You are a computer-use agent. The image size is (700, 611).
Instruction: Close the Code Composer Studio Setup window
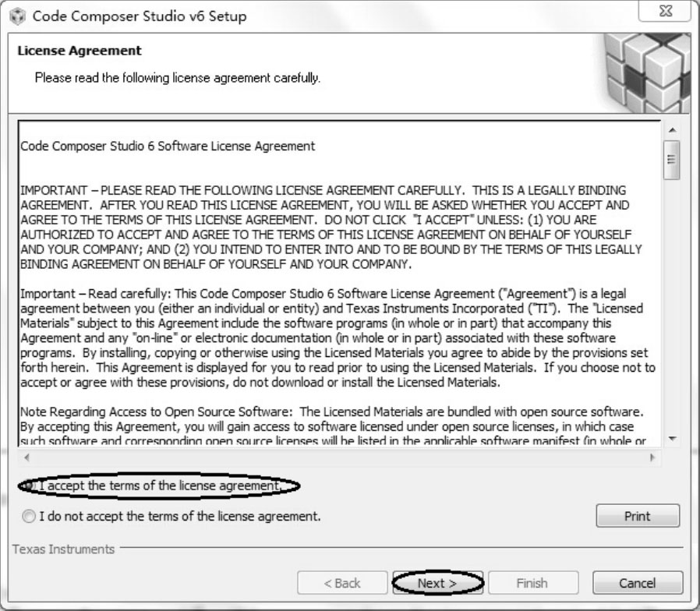pyautogui.click(x=665, y=11)
